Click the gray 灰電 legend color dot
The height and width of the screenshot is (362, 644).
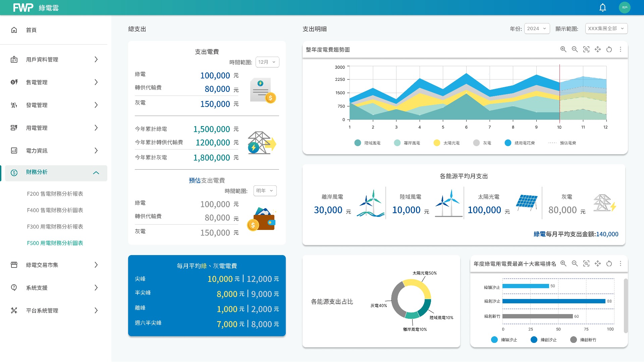click(476, 143)
